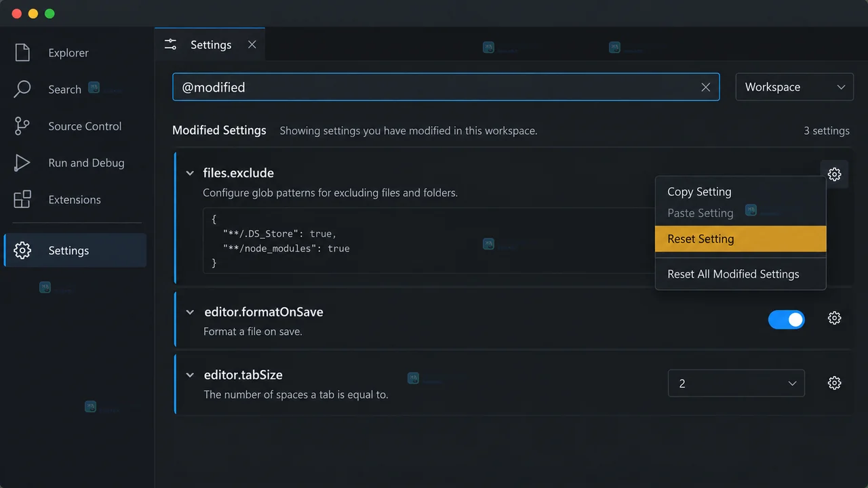This screenshot has height=488, width=868.
Task: Click the files.exclude JSON value box
Action: coord(429,241)
